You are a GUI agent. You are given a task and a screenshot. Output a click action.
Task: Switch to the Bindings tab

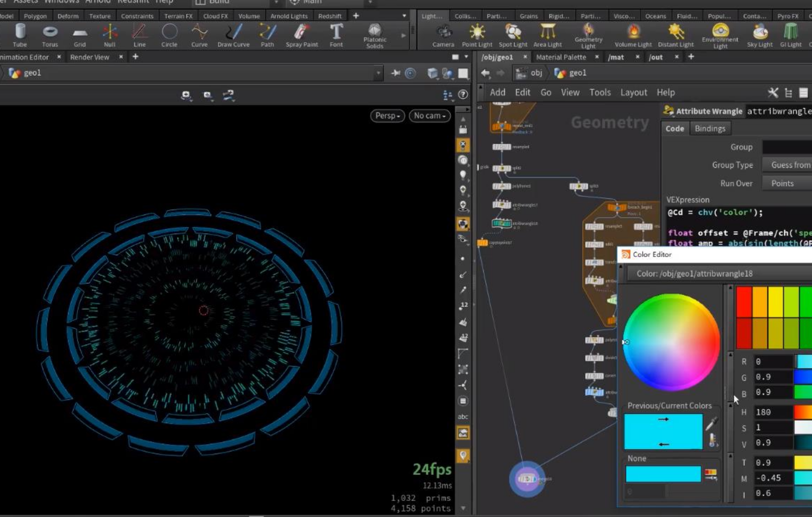coord(710,128)
